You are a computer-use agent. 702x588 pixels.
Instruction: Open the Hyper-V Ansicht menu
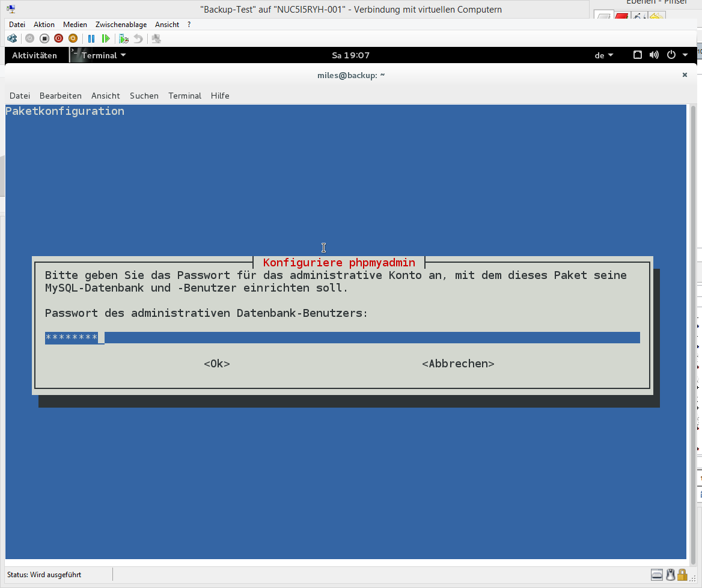pyautogui.click(x=167, y=25)
